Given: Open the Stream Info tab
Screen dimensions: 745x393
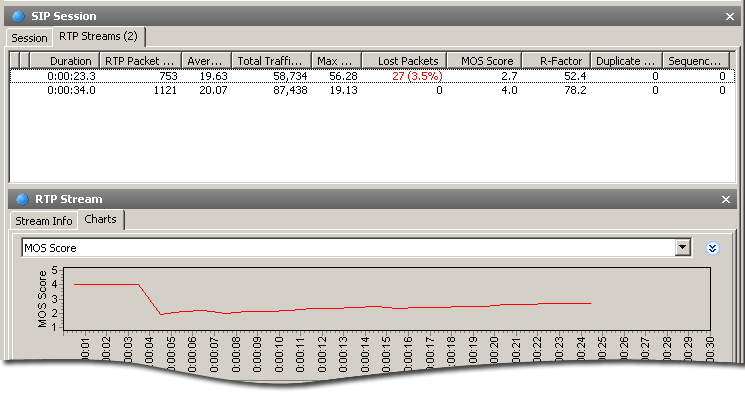Looking at the screenshot, I should point(44,221).
